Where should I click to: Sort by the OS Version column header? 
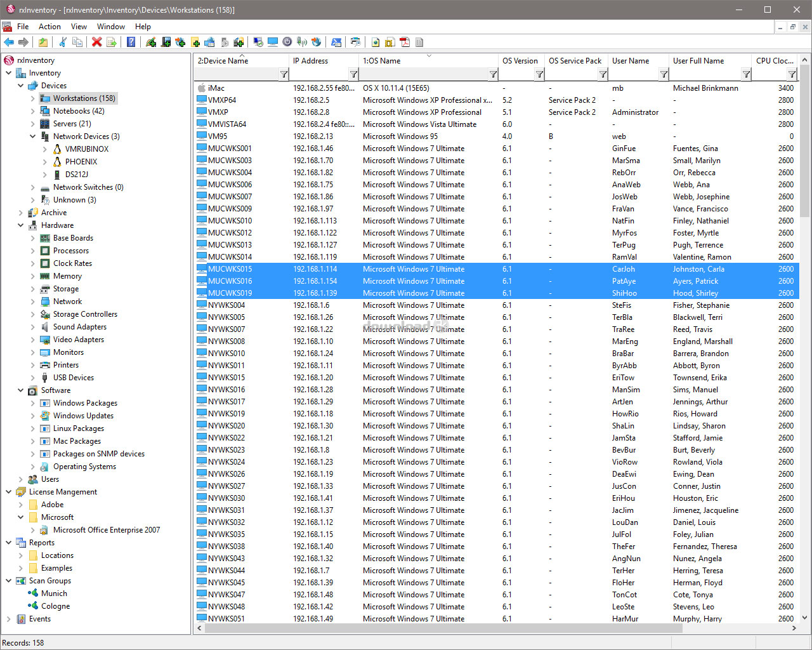pos(522,61)
